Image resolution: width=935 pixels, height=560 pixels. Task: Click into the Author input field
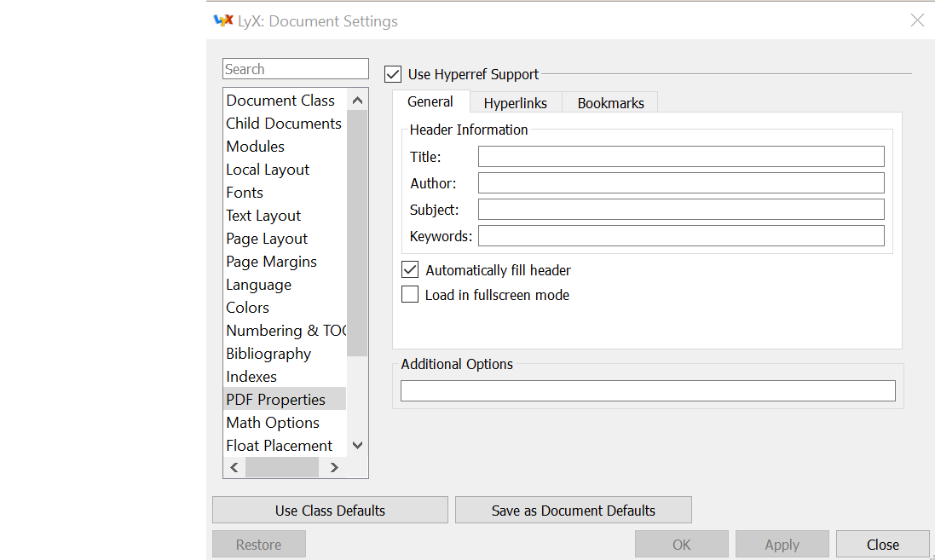point(681,183)
